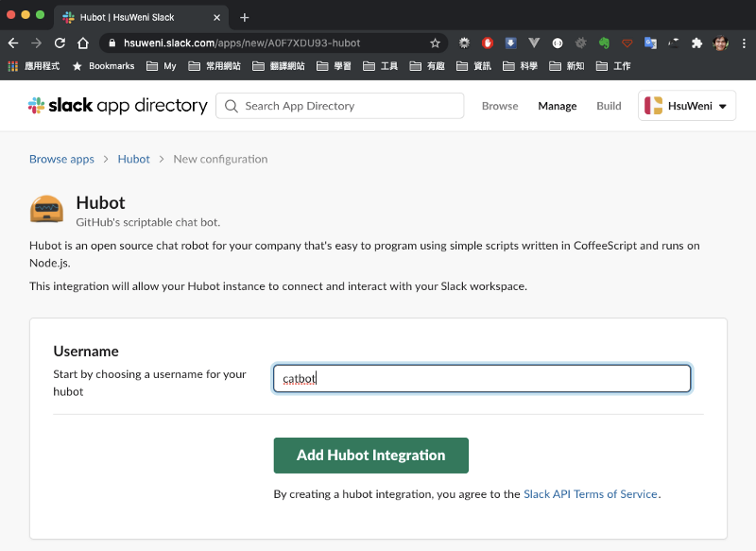Click the Username section heading
Viewport: 756px width, 551px height.
click(86, 351)
